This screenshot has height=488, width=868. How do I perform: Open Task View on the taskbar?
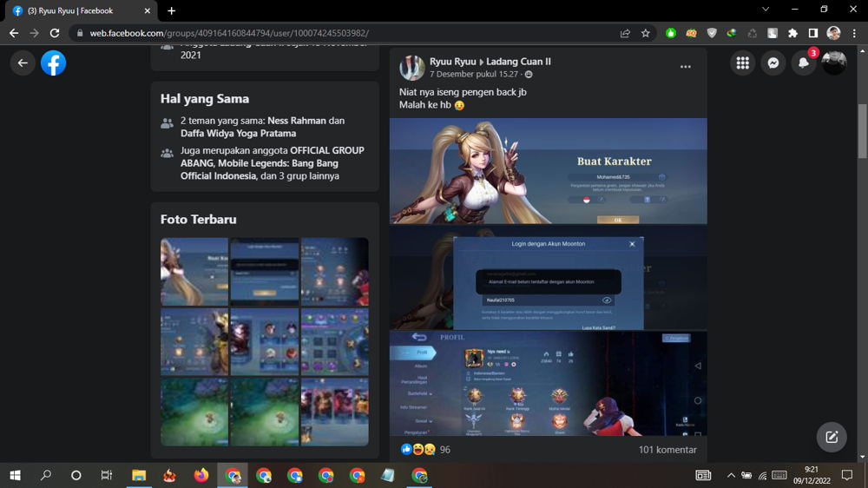[x=106, y=475]
